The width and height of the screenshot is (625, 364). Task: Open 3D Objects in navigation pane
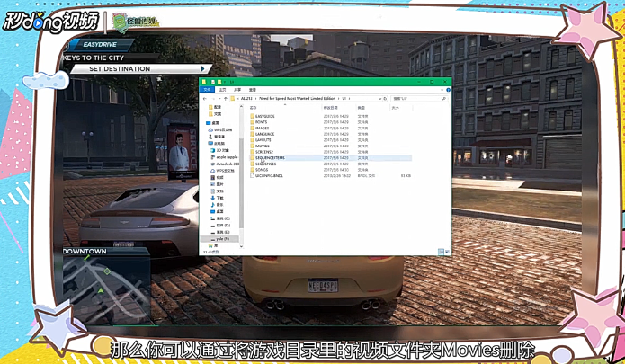tap(220, 150)
